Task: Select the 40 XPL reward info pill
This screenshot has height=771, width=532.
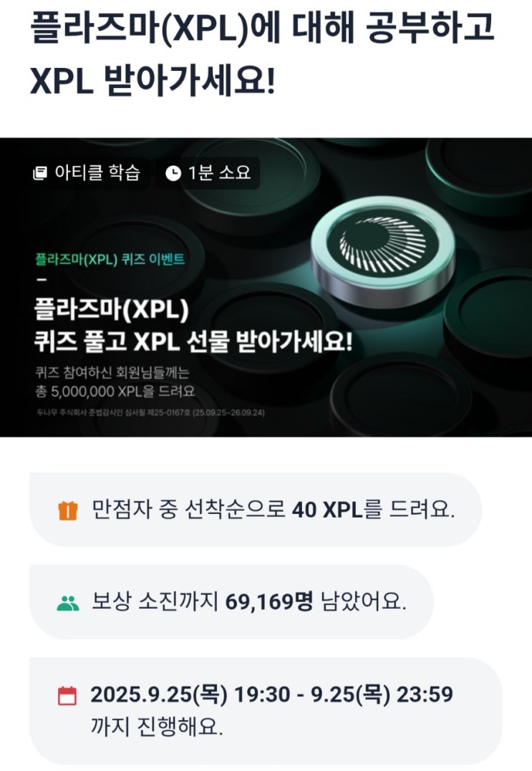Action: (256, 510)
